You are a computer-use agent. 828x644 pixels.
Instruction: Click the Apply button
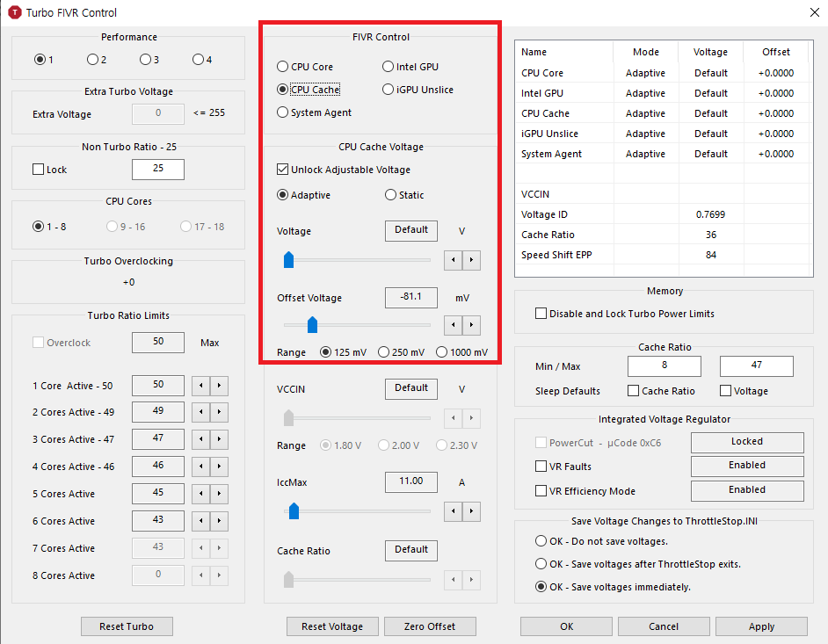pyautogui.click(x=761, y=626)
